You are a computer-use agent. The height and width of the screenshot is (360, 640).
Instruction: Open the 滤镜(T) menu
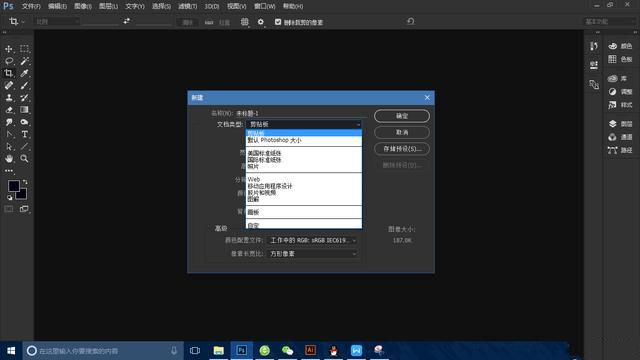(187, 7)
